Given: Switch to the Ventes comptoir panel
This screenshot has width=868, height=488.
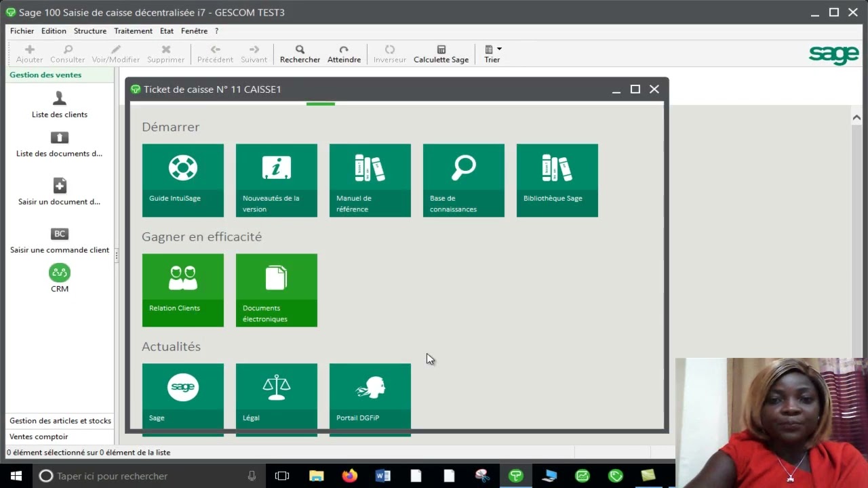Looking at the screenshot, I should point(60,437).
